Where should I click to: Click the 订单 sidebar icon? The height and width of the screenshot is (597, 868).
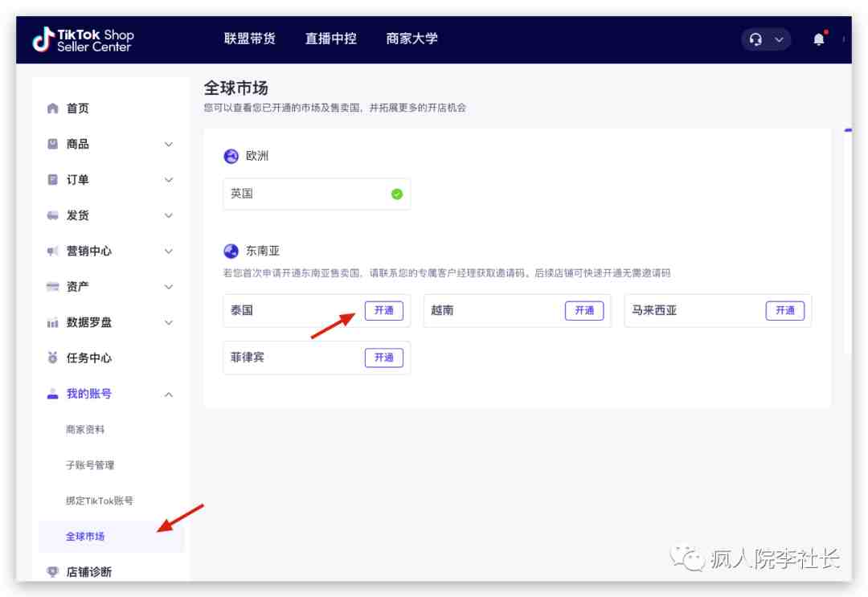pyautogui.click(x=52, y=179)
